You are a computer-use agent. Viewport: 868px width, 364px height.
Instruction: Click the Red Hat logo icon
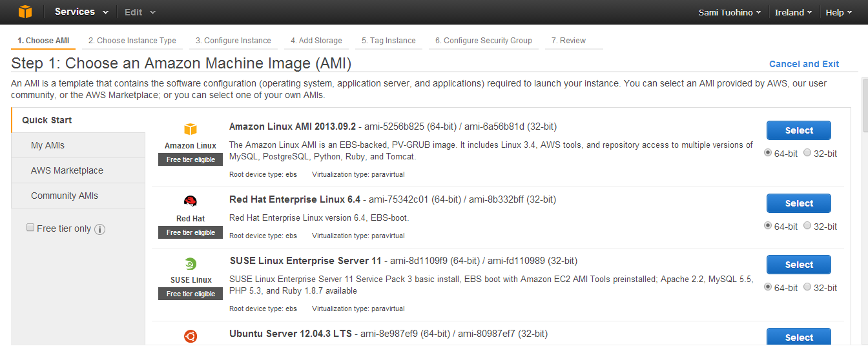pos(191,201)
